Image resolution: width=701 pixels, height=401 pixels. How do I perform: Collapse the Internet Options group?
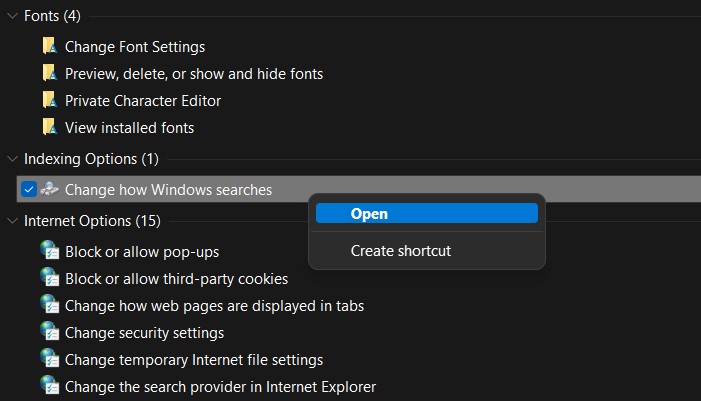[12, 220]
